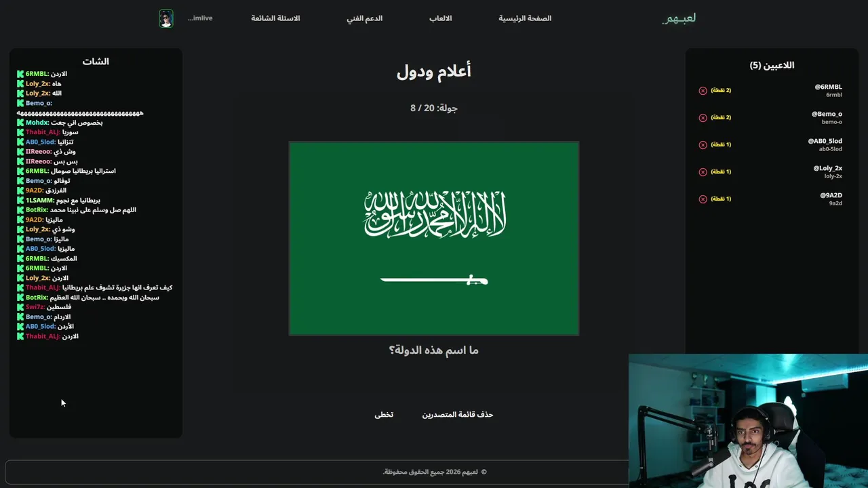Open the الصفحة الرئيسية home menu item
The image size is (868, 488).
coord(525,18)
